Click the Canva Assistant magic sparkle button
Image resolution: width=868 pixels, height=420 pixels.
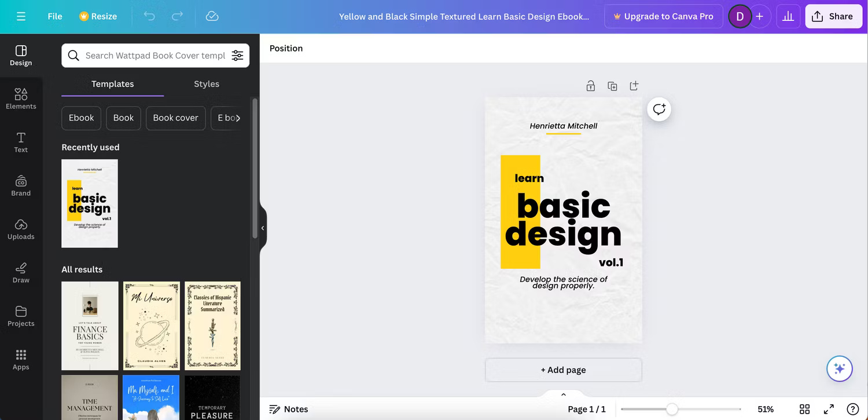tap(839, 368)
